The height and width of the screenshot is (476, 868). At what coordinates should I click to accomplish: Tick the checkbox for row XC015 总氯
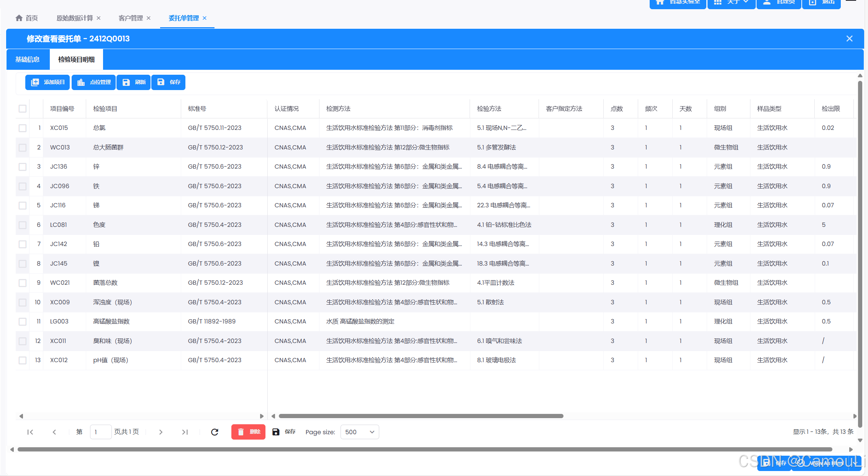click(x=23, y=128)
